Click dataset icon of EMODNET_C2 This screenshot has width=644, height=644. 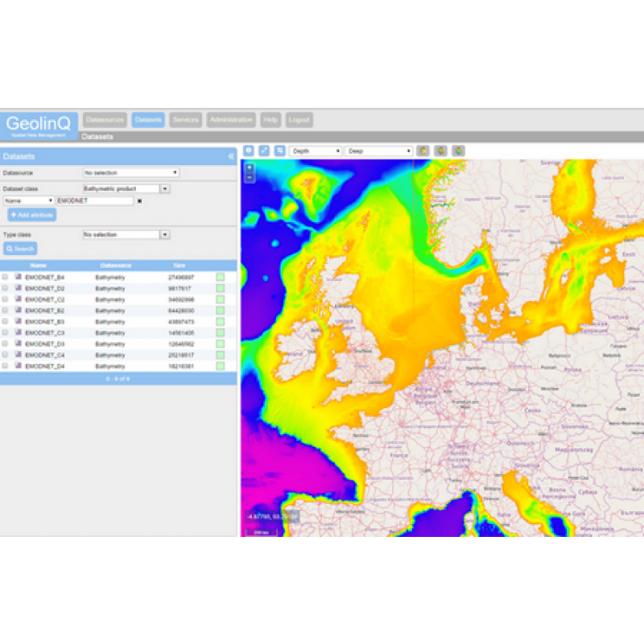pyautogui.click(x=19, y=299)
